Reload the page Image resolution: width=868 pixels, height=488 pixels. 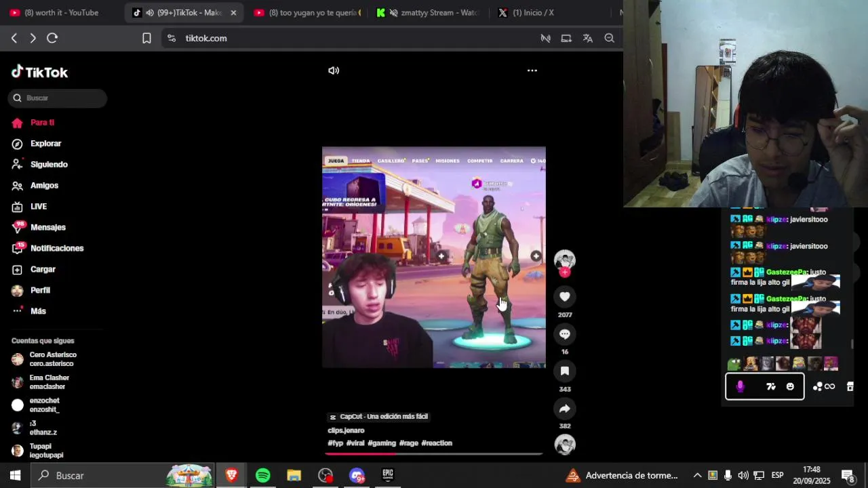52,39
